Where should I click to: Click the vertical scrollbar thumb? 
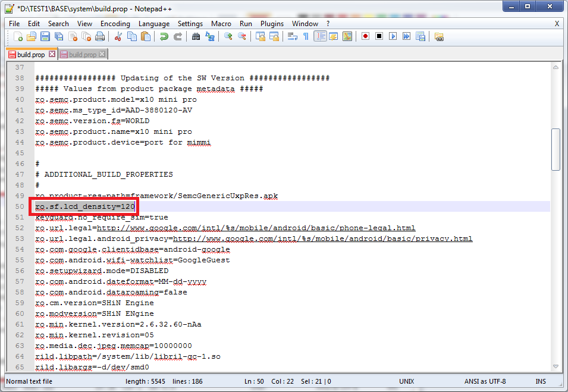[556, 149]
